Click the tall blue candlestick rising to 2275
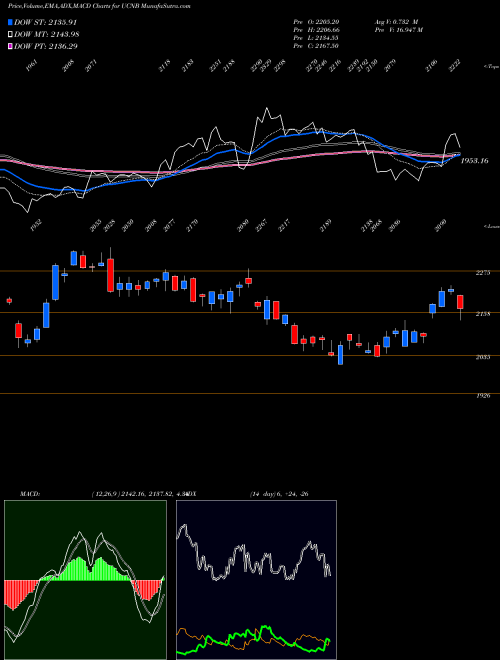Viewport: 500px width, 660px height. point(55,282)
